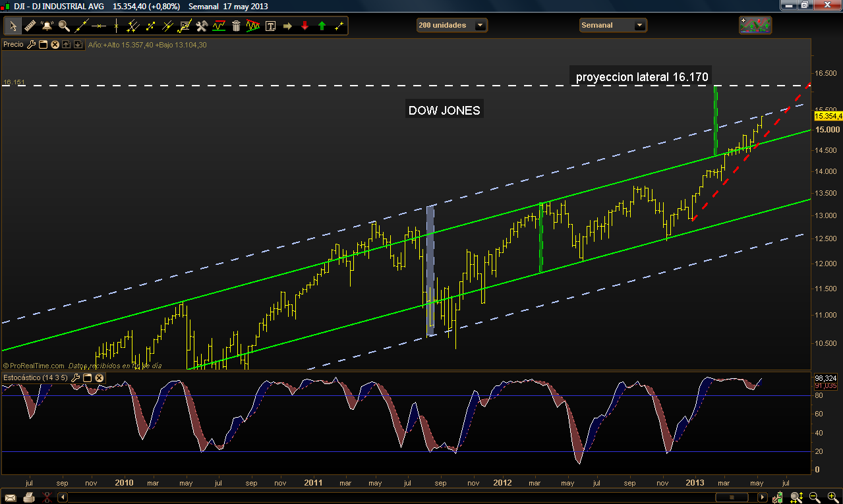Select the right-pointing arrow marker tool
The width and height of the screenshot is (843, 504).
point(287,26)
